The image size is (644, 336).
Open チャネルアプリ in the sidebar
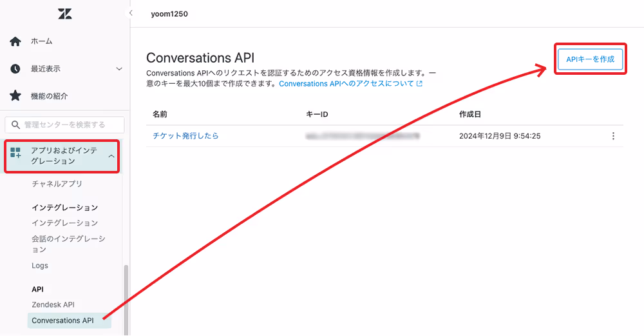(57, 184)
